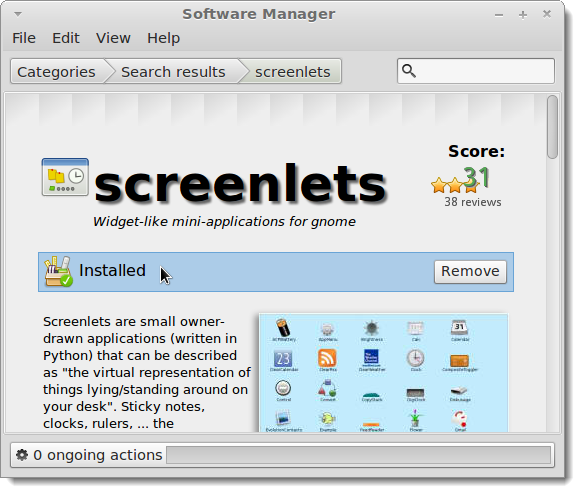
Task: Click the screenlets application icon
Action: coord(65,177)
